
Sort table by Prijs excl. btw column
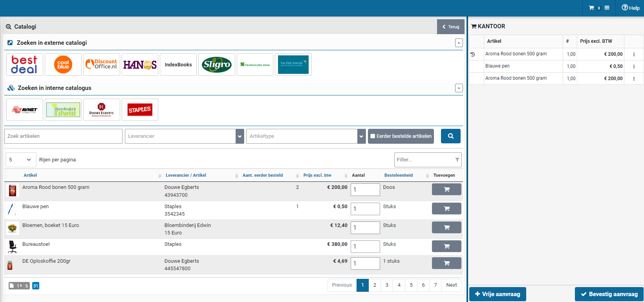point(317,176)
